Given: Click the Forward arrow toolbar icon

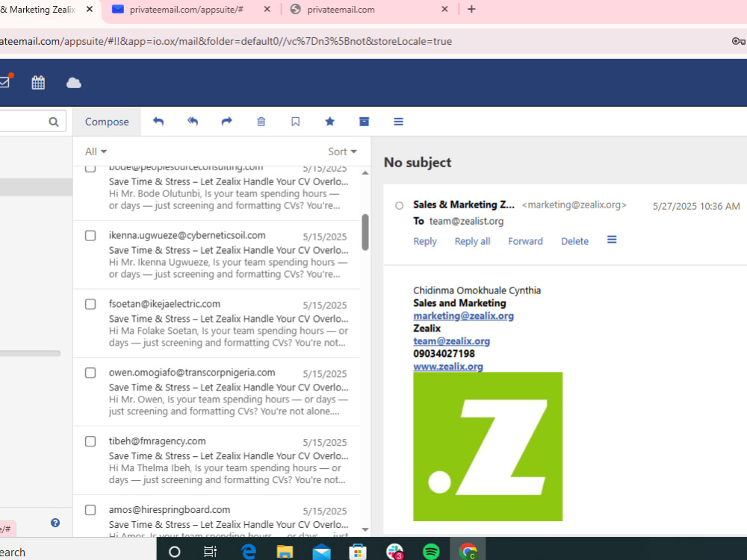Looking at the screenshot, I should [x=227, y=122].
